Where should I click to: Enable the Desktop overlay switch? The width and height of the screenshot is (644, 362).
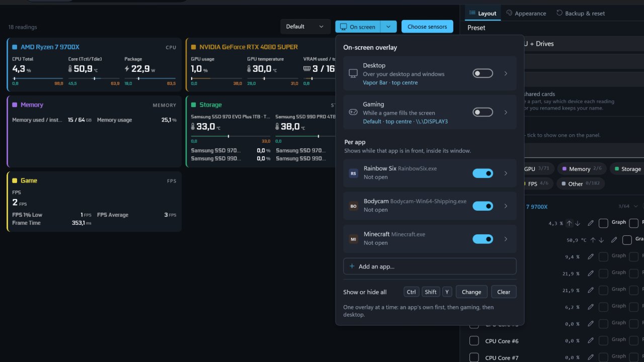point(482,73)
